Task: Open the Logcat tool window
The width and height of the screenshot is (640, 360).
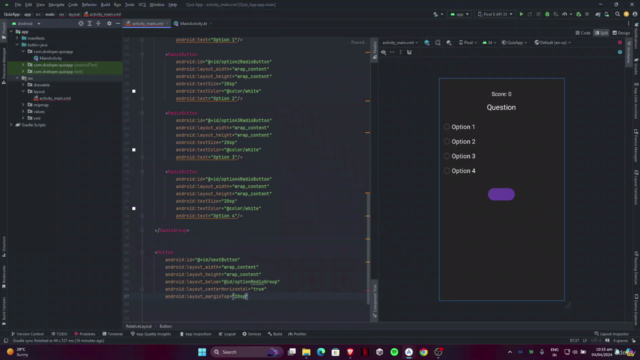Action: pos(227,334)
